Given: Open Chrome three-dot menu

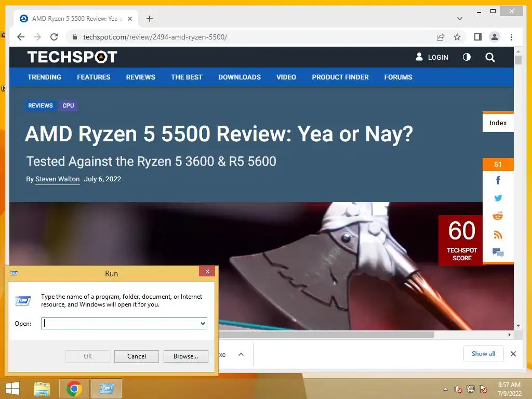Looking at the screenshot, I should point(511,37).
